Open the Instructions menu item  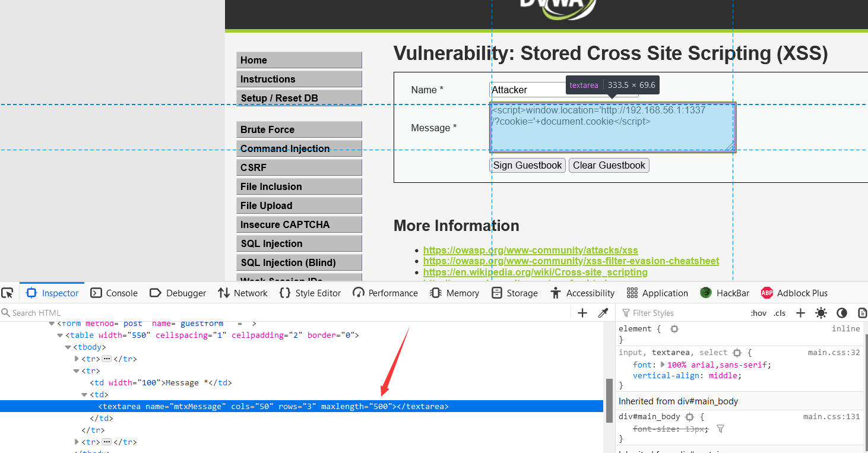(299, 79)
